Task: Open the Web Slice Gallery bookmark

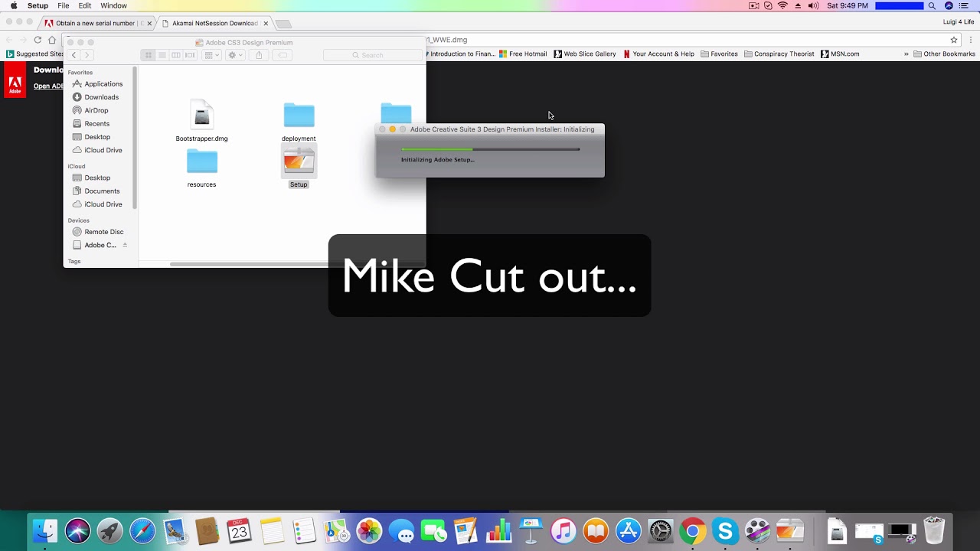Action: [x=585, y=54]
